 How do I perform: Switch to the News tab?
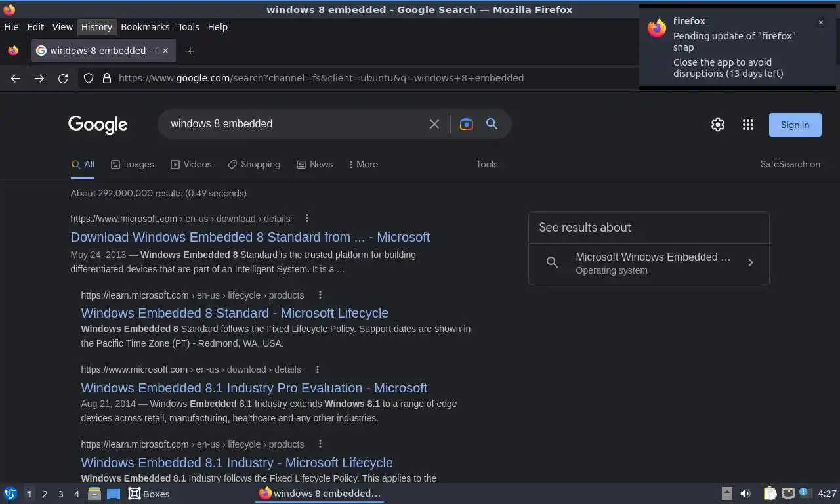(x=315, y=165)
